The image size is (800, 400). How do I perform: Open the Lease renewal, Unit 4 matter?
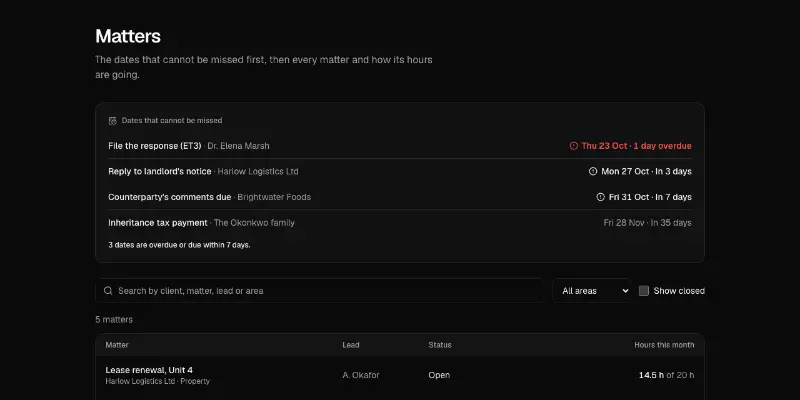(x=400, y=376)
